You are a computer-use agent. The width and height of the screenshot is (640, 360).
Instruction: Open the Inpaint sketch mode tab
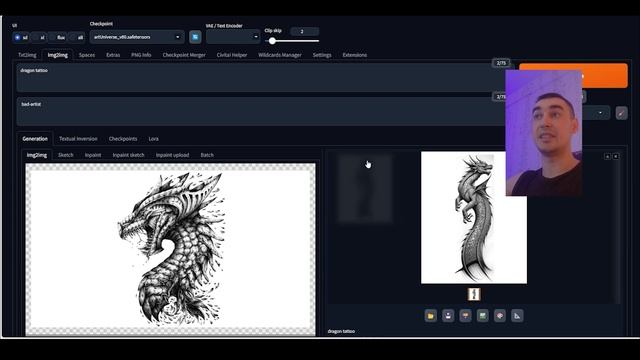pos(129,155)
